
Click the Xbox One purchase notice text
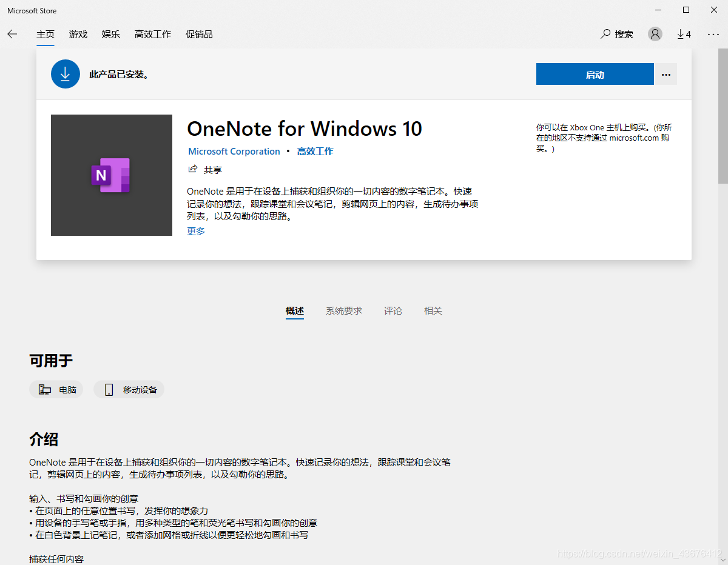click(x=604, y=138)
